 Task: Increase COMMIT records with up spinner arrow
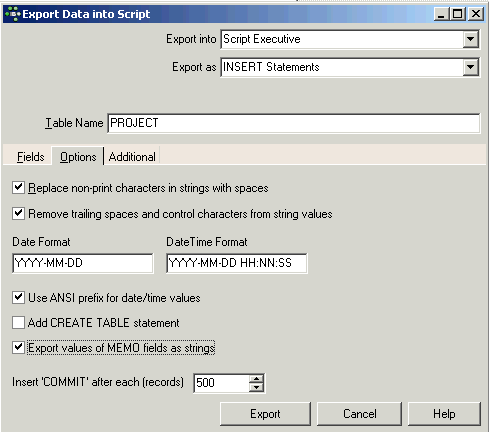[256, 379]
